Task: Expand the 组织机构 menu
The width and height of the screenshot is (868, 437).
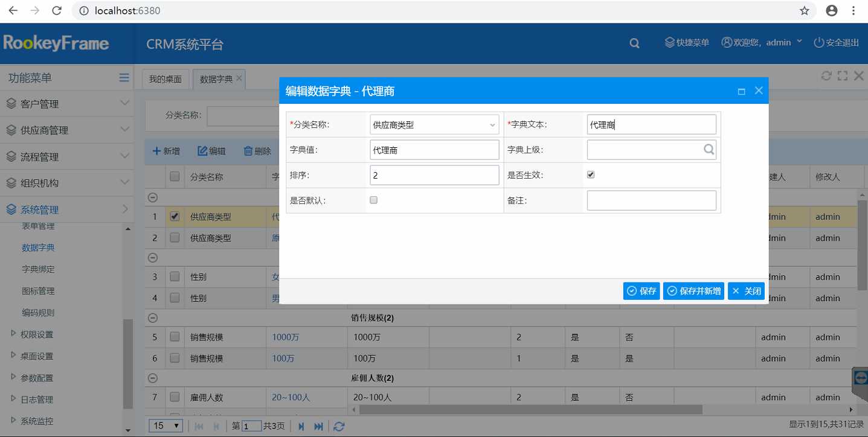Action: click(x=66, y=183)
